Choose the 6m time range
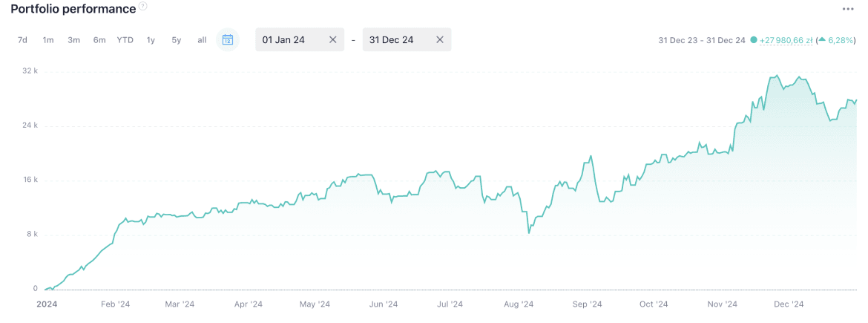The image size is (868, 323). 99,40
